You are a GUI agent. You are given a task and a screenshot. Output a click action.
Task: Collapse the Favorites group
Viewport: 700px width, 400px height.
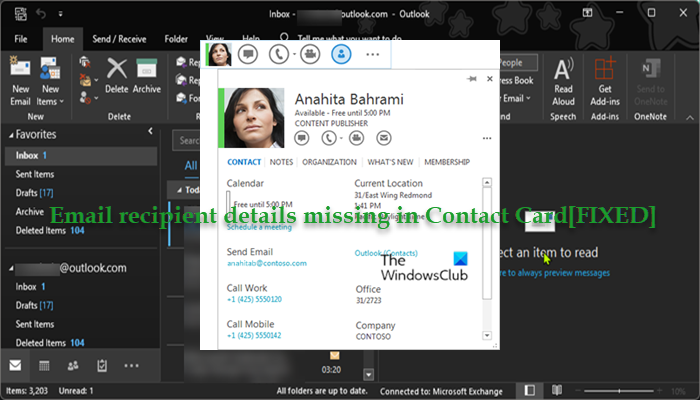(x=11, y=135)
